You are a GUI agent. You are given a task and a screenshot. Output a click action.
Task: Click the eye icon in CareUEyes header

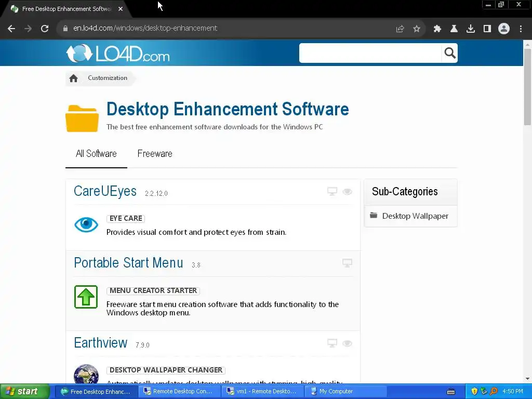(347, 192)
